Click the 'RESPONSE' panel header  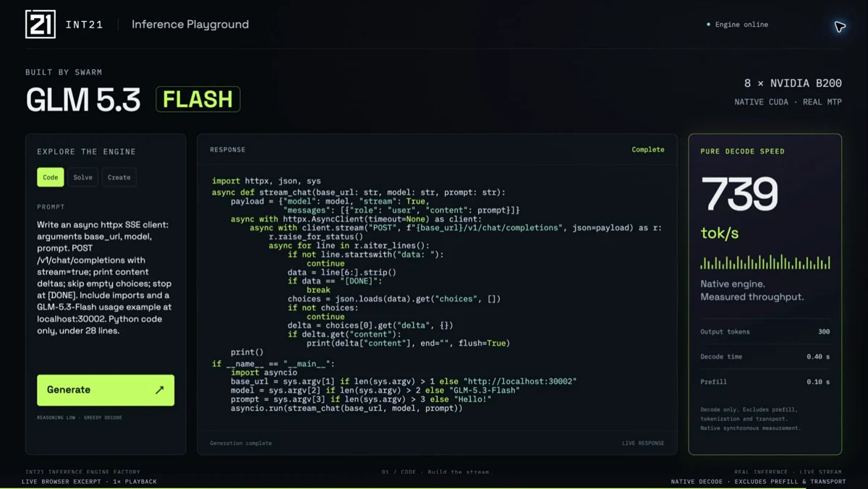tap(228, 150)
